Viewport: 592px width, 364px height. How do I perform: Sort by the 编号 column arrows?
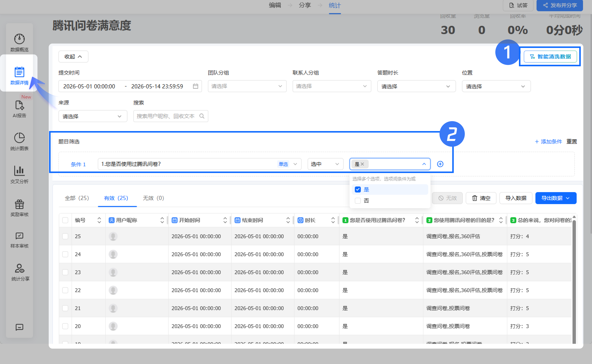tap(99, 220)
